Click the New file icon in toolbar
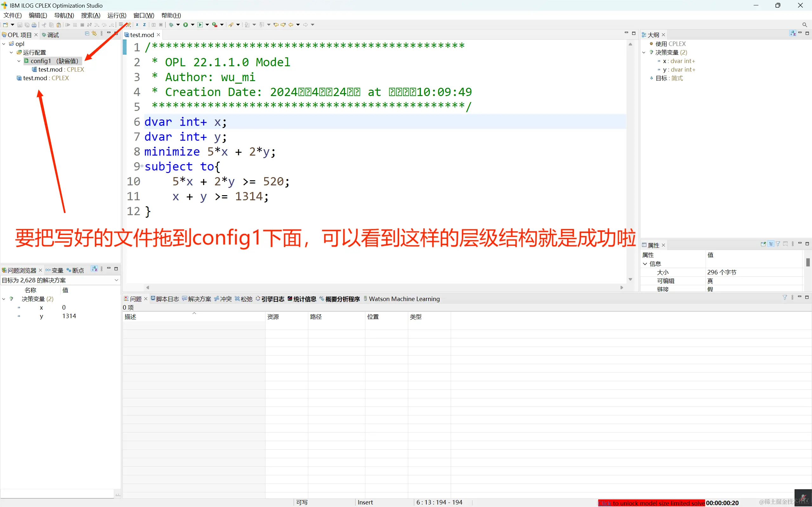812x507 pixels. click(5, 25)
